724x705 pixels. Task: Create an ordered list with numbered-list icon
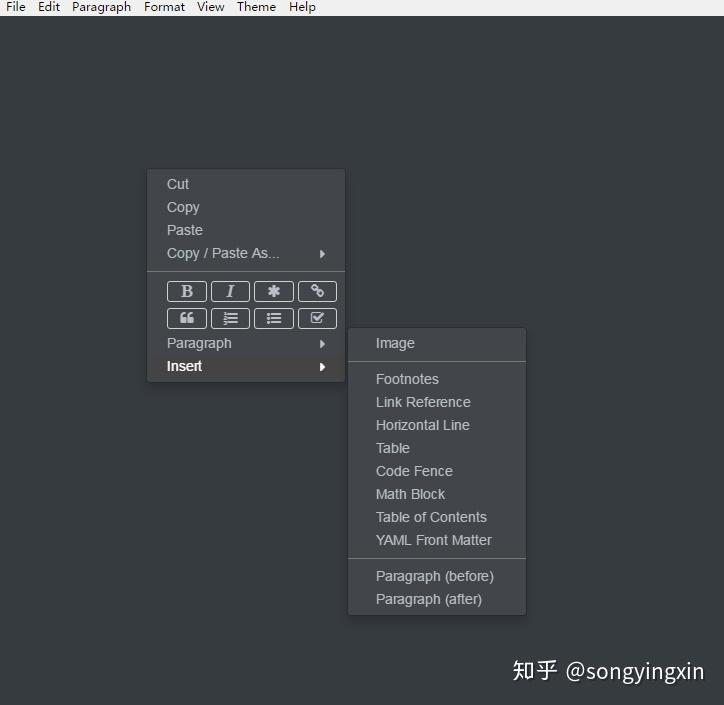[230, 318]
